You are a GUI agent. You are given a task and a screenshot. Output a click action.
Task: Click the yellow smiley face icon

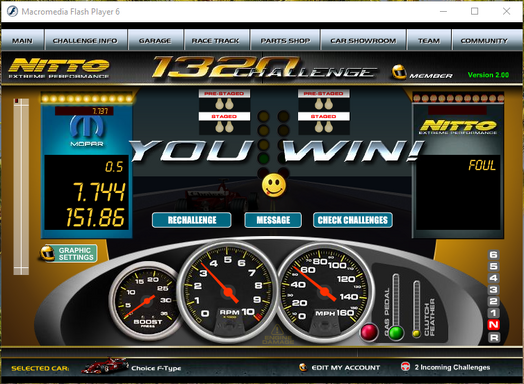(x=274, y=185)
